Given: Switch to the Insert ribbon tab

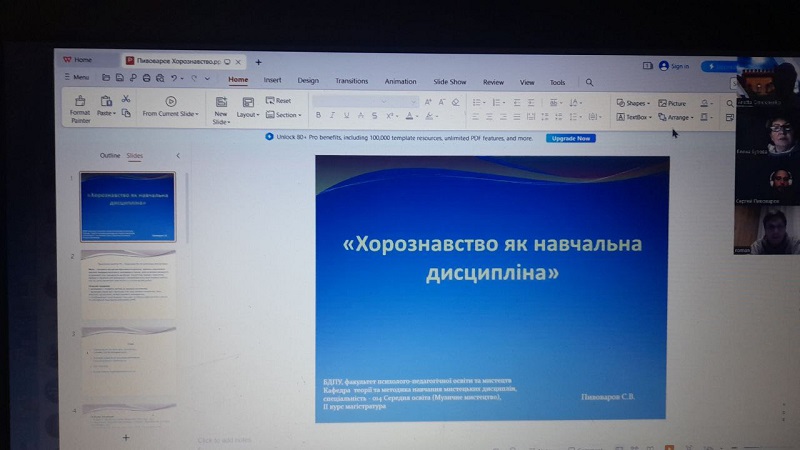Looking at the screenshot, I should click(272, 80).
